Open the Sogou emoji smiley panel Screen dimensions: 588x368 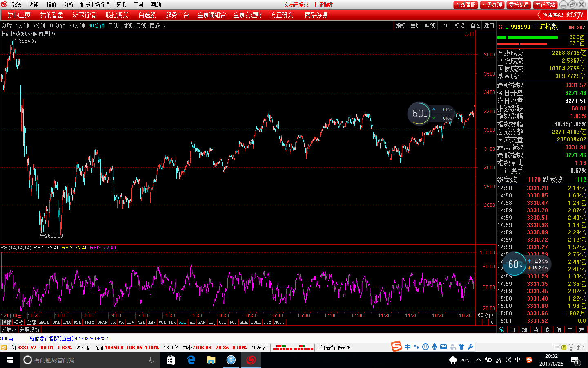pyautogui.click(x=425, y=347)
